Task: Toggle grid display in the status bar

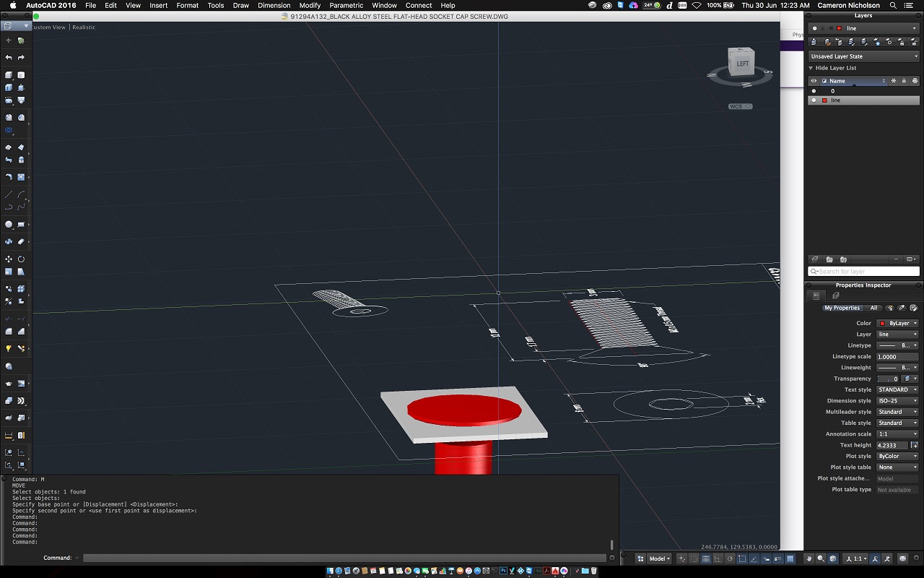Action: (706, 558)
